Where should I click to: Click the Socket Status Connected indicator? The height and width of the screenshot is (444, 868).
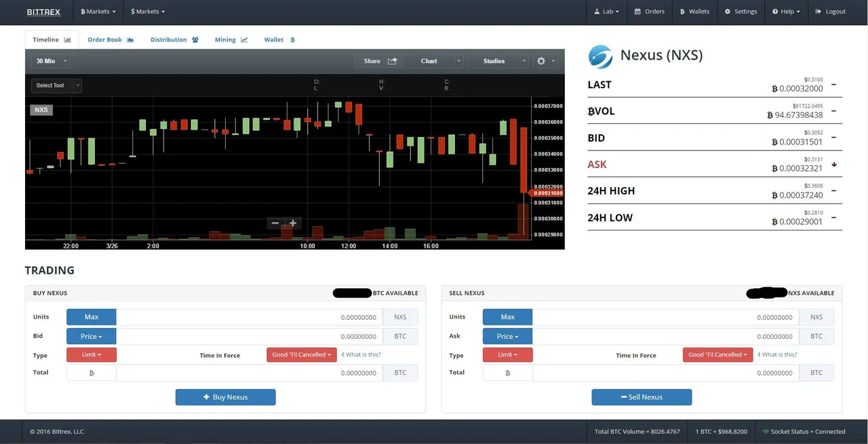click(804, 432)
